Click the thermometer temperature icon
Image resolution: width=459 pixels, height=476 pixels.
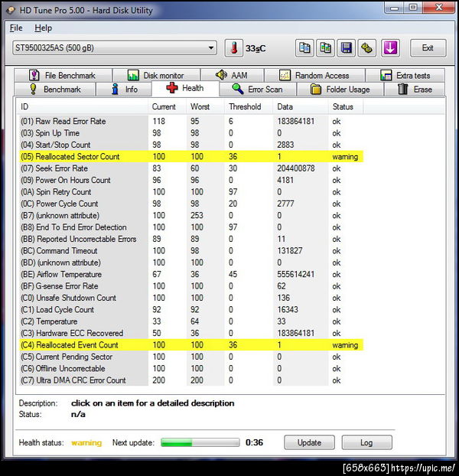(233, 48)
